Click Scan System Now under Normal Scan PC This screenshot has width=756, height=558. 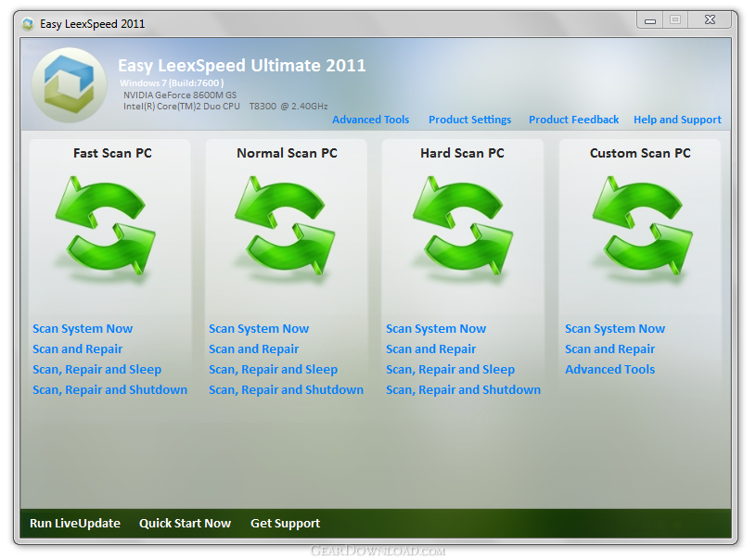[259, 329]
